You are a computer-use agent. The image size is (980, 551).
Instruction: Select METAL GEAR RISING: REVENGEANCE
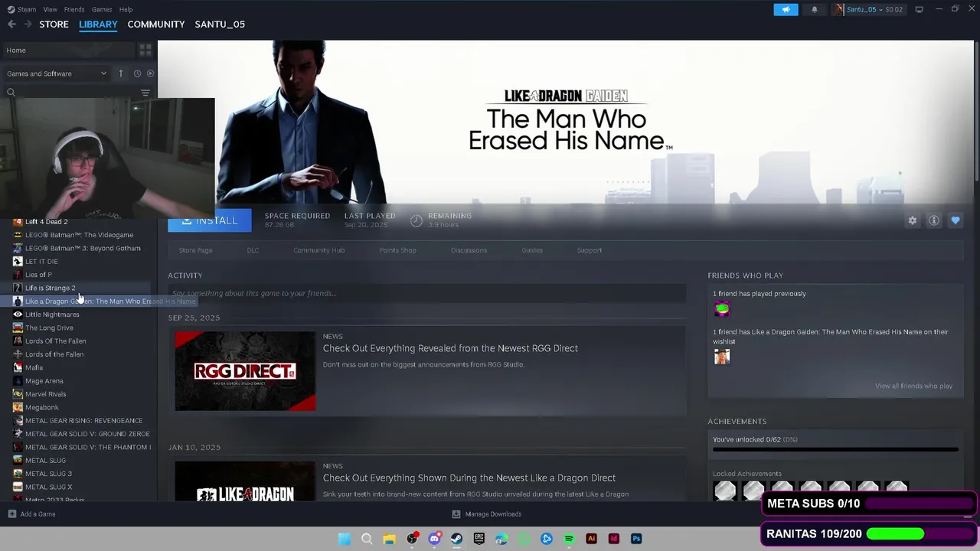pyautogui.click(x=83, y=421)
